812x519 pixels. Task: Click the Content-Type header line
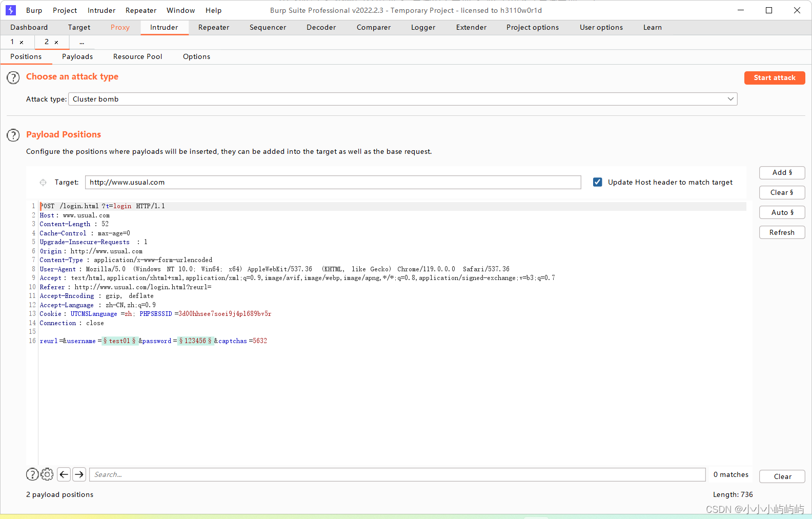coord(126,260)
